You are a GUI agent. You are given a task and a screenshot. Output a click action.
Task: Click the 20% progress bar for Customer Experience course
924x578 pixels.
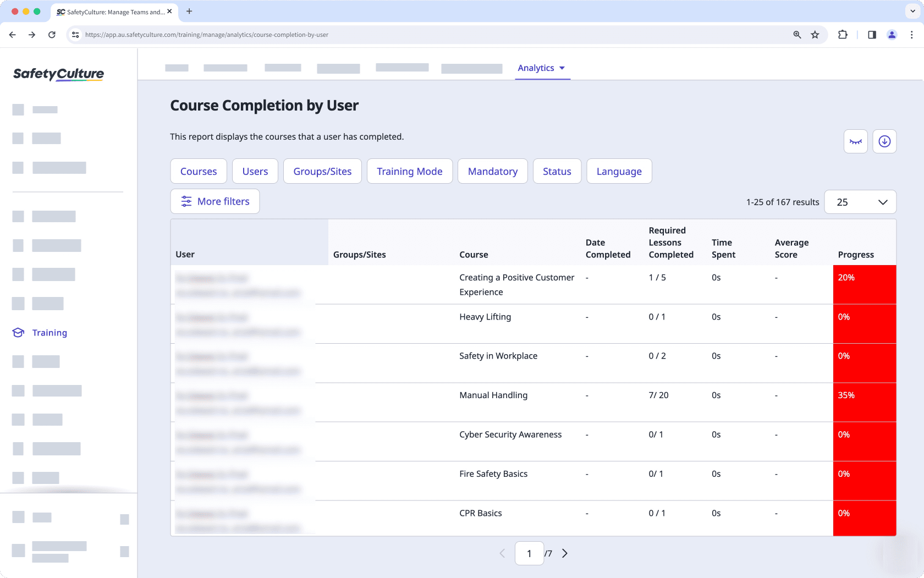coord(864,284)
